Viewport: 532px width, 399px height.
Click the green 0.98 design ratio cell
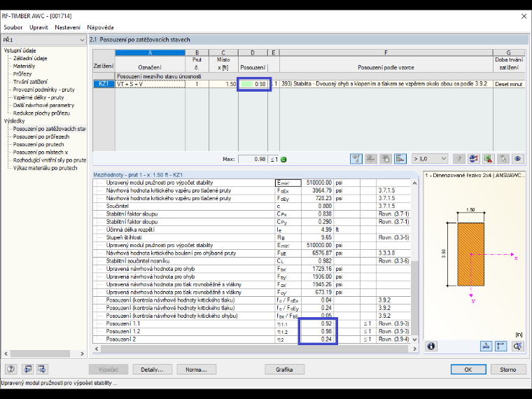tap(253, 84)
